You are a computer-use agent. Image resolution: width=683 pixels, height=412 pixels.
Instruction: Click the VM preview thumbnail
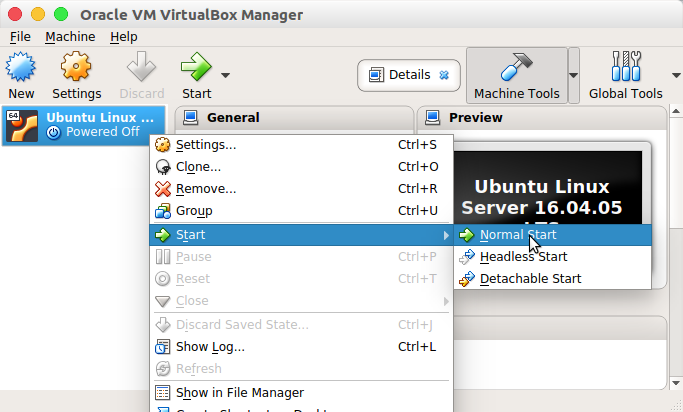coord(548,188)
